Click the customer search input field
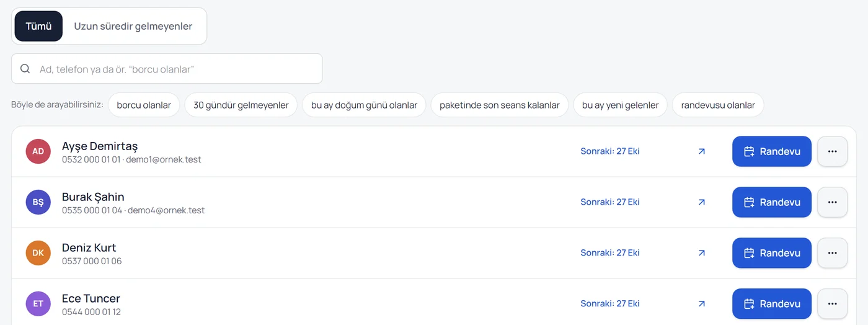Screen dimensions: 868x325 click(167, 69)
